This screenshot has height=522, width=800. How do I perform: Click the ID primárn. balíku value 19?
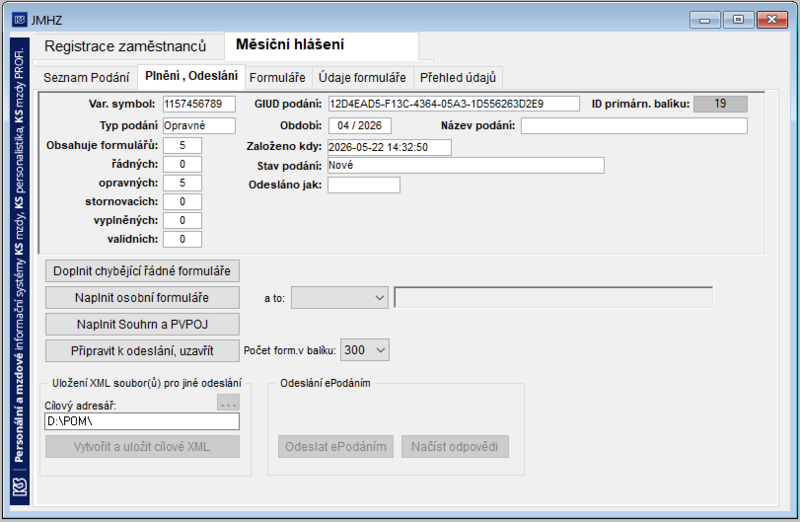pos(720,104)
